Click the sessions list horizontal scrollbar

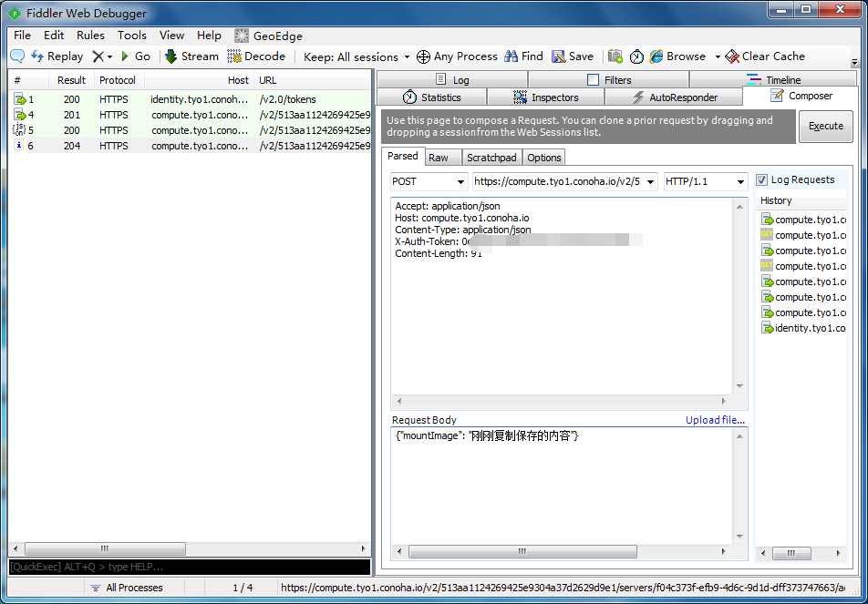point(105,548)
